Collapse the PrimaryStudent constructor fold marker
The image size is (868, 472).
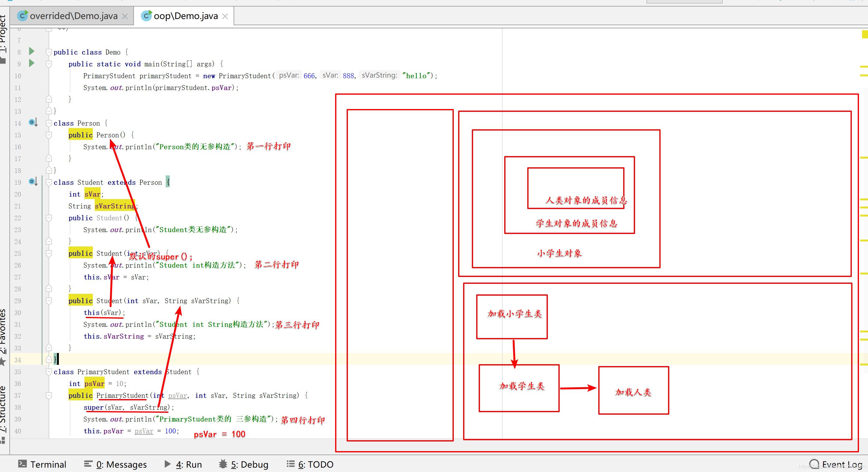click(x=49, y=395)
